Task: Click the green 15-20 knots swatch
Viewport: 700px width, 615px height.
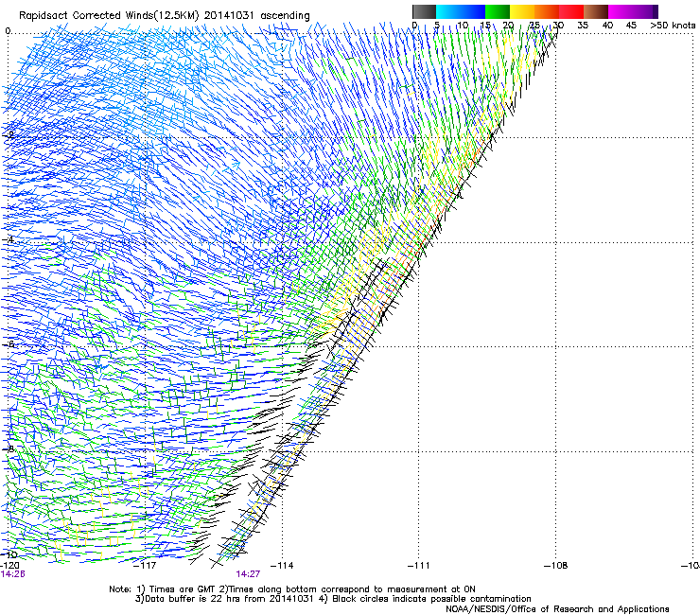Action: [x=498, y=11]
